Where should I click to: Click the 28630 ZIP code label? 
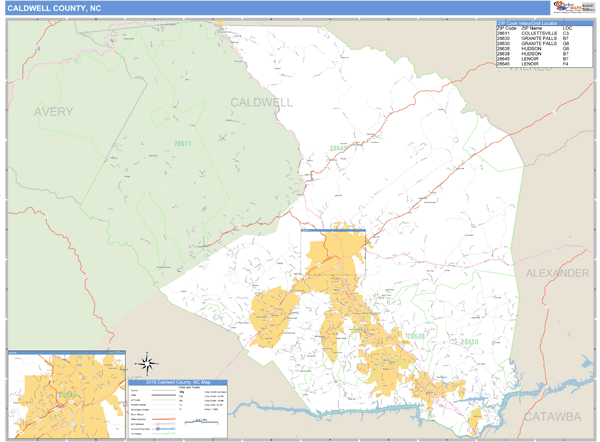(469, 341)
